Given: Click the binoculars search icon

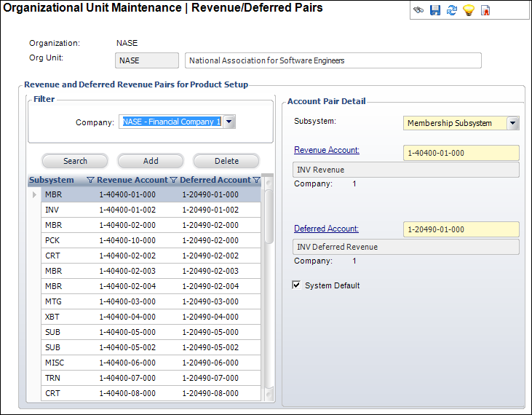Looking at the screenshot, I should (418, 10).
